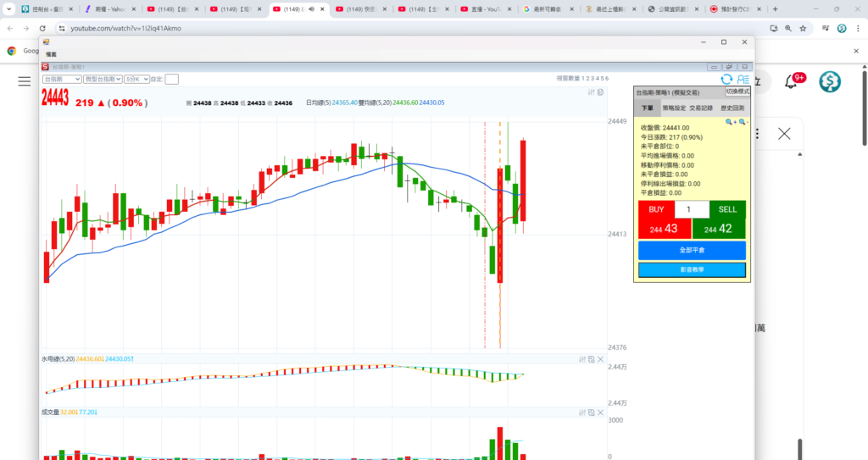Image resolution: width=868 pixels, height=460 pixels.
Task: Open a new browser tab
Action: [x=775, y=8]
